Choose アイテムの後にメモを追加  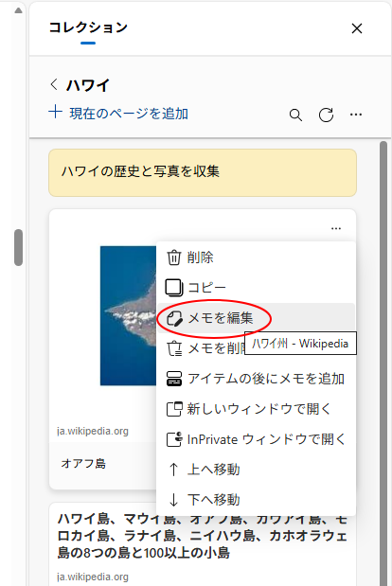coord(256,379)
